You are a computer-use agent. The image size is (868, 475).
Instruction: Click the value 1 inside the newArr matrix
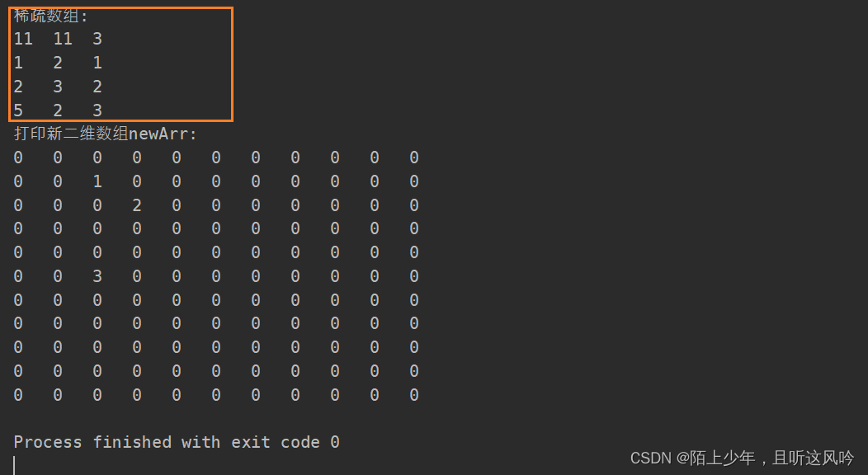[97, 181]
